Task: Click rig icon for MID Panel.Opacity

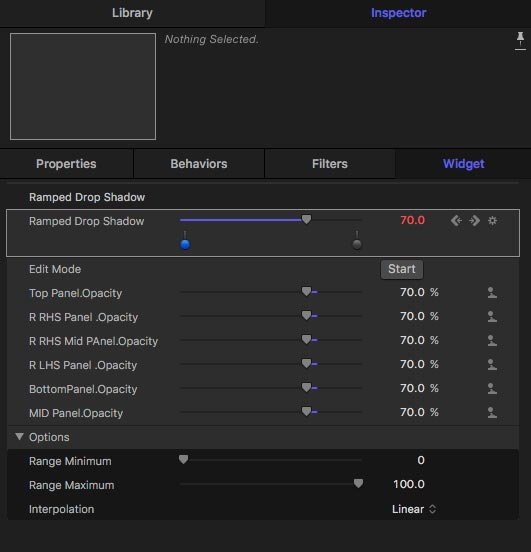Action: pos(492,412)
